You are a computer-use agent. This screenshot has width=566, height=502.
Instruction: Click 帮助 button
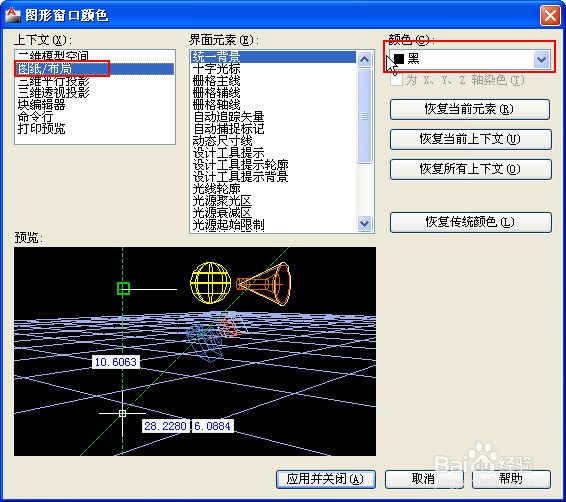point(511,479)
